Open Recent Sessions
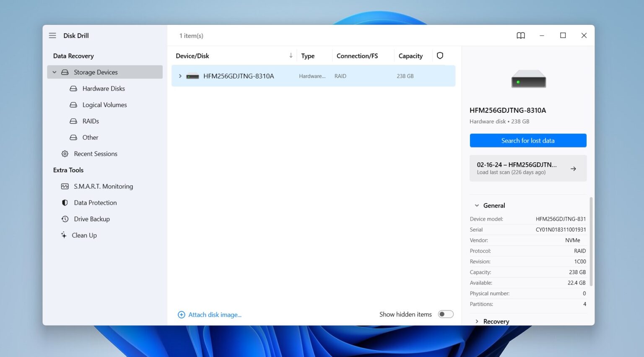The height and width of the screenshot is (357, 644). (x=96, y=154)
